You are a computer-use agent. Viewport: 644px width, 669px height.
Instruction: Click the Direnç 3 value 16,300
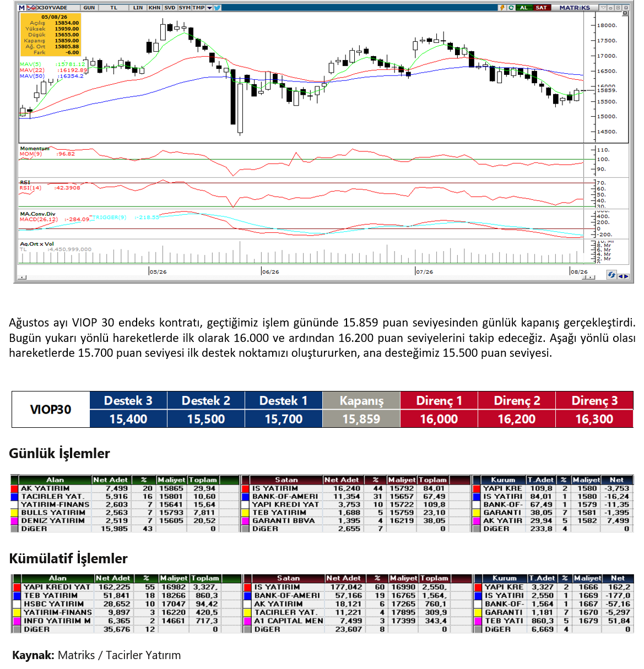tap(594, 419)
